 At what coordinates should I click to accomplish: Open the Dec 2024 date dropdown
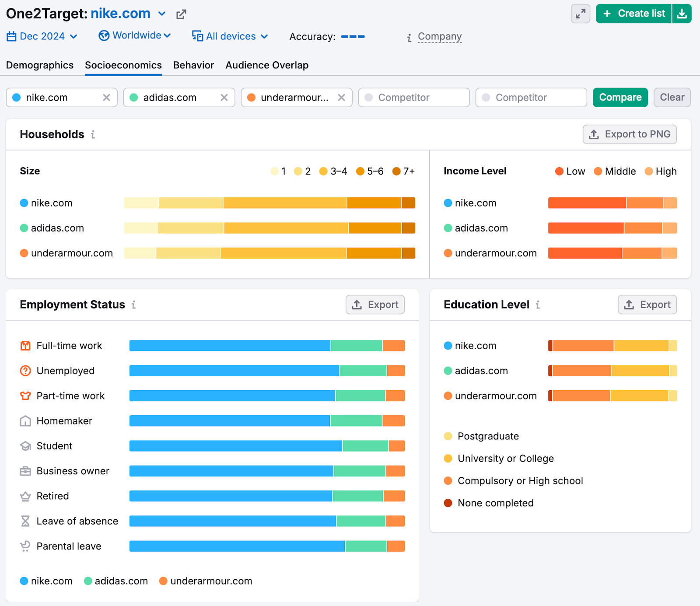42,36
